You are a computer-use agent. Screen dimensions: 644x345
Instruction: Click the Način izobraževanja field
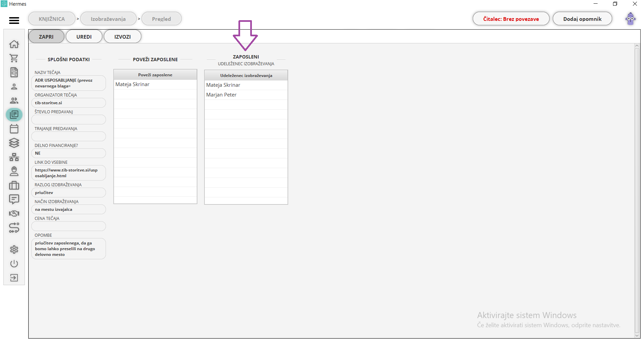[x=69, y=209]
